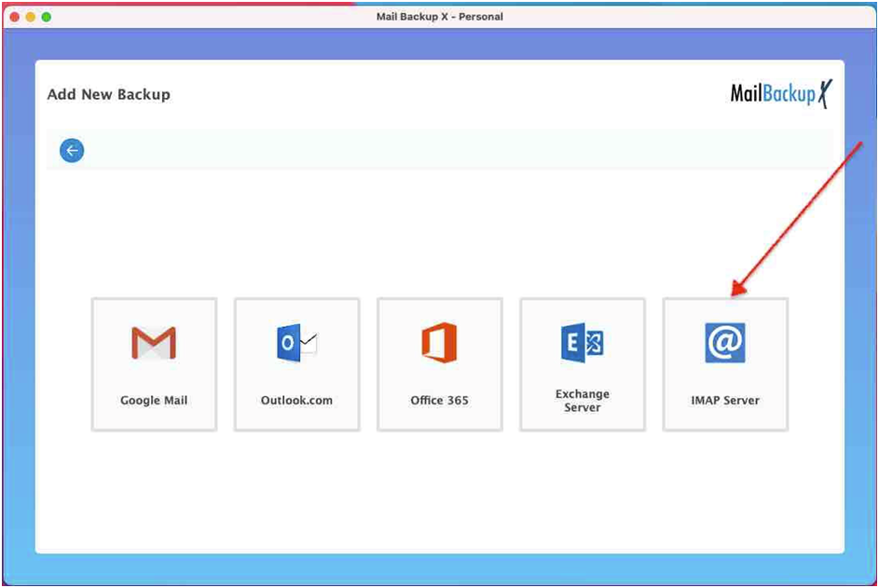Maximize the window with green button
Screen dimensions: 879x588
tap(46, 17)
